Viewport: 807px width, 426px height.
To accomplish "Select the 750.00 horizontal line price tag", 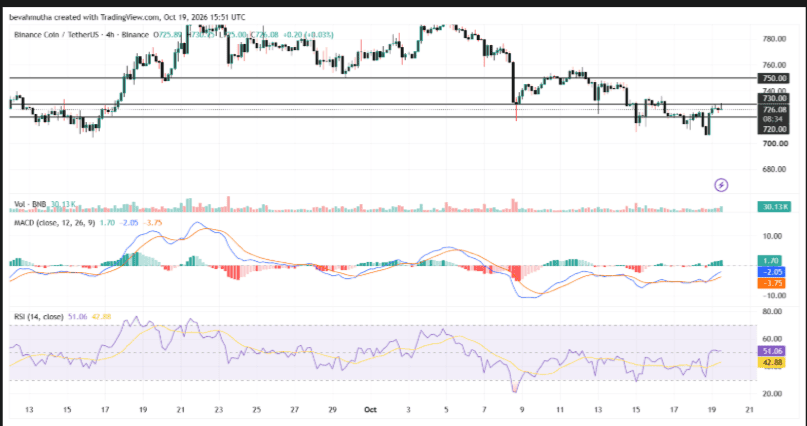I will pos(773,78).
